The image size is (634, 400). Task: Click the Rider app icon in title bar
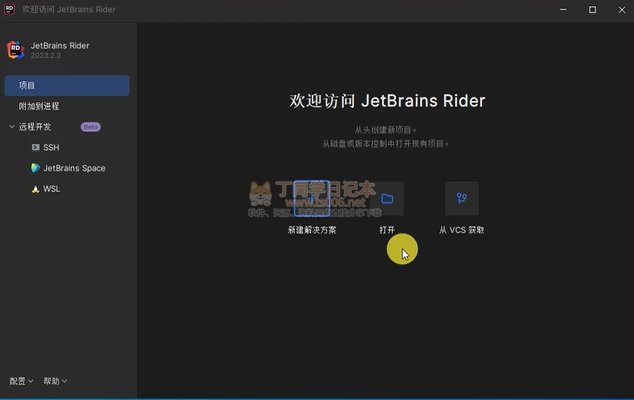coord(9,9)
